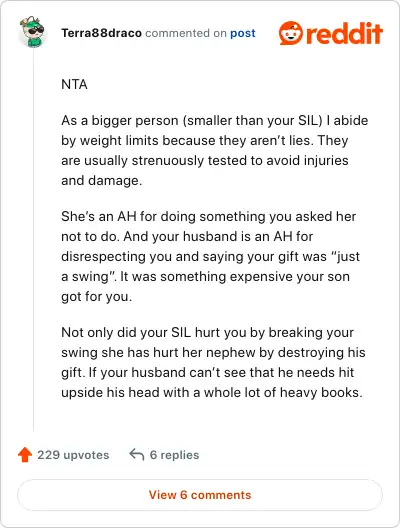This screenshot has height=528, width=400.
Task: Upvote using the orange up arrow icon
Action: (25, 455)
